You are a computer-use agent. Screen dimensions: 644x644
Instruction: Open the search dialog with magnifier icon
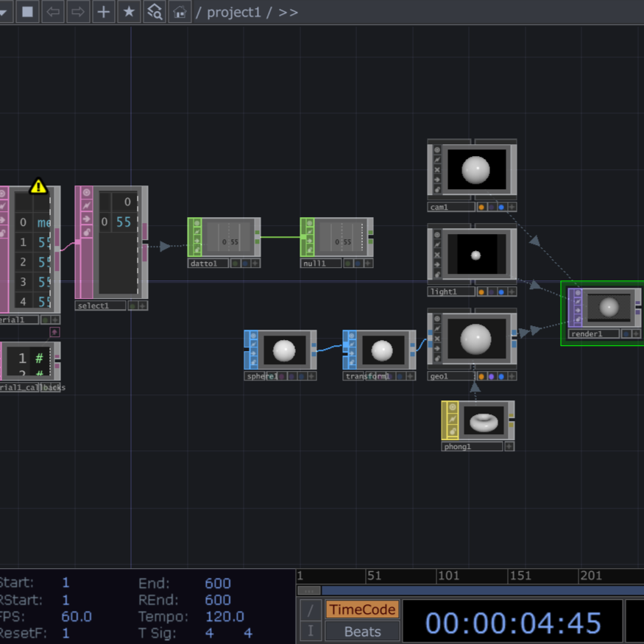click(154, 12)
